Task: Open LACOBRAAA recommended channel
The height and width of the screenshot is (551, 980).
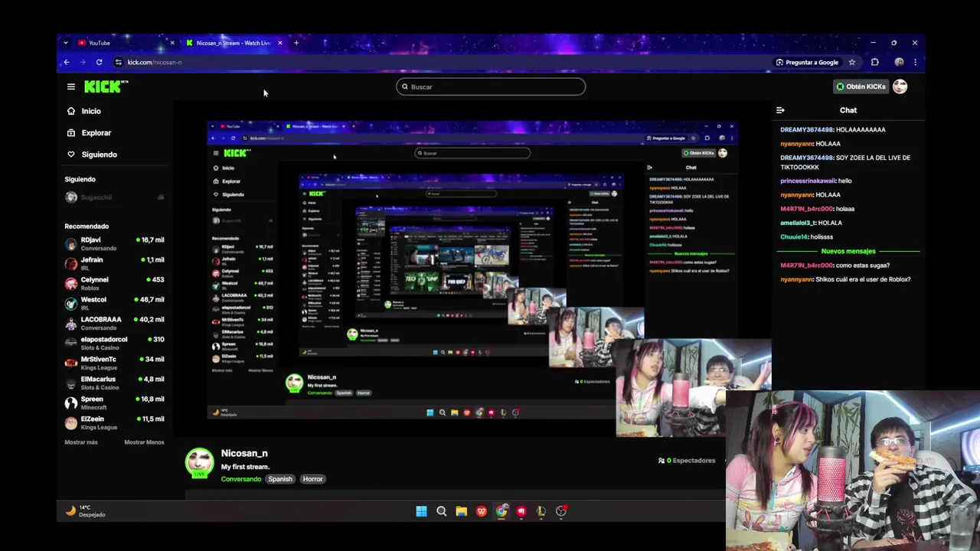Action: tap(115, 323)
